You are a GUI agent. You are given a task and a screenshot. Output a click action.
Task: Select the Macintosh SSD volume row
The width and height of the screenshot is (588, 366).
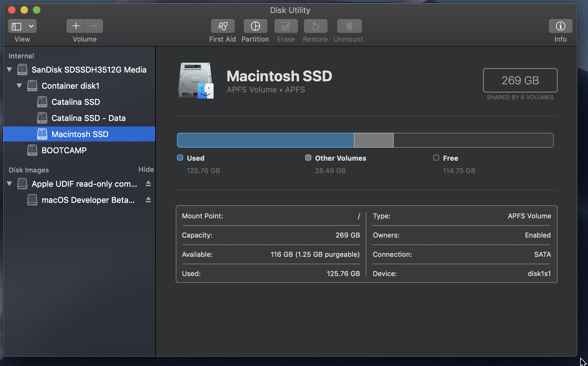(x=79, y=134)
